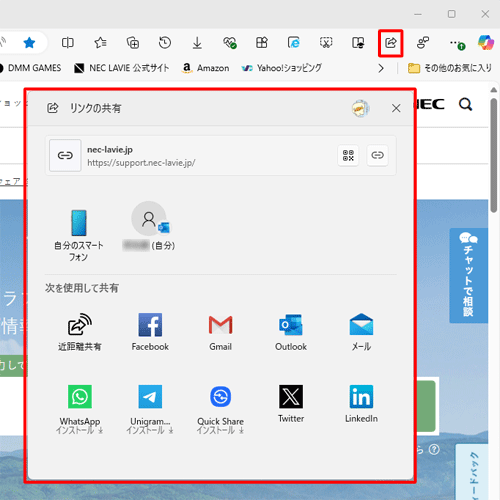Open the チャットで相談 side tab
This screenshot has width=500, height=500.
(x=468, y=275)
